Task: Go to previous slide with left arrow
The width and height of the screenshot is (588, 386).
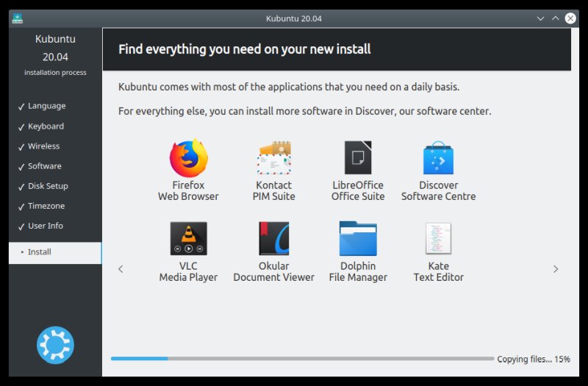Action: pyautogui.click(x=121, y=269)
